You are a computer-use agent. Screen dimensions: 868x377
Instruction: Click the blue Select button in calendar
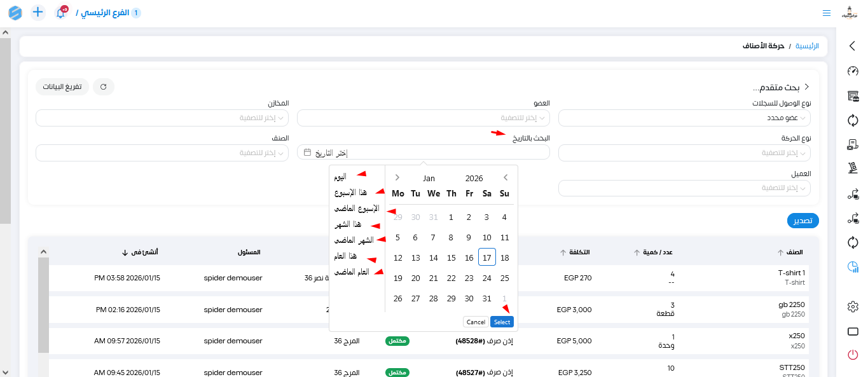pyautogui.click(x=502, y=322)
